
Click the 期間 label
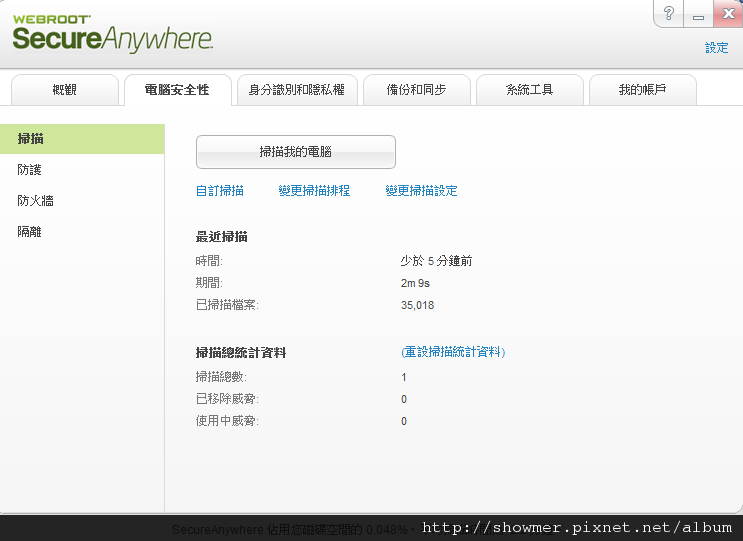click(x=209, y=283)
